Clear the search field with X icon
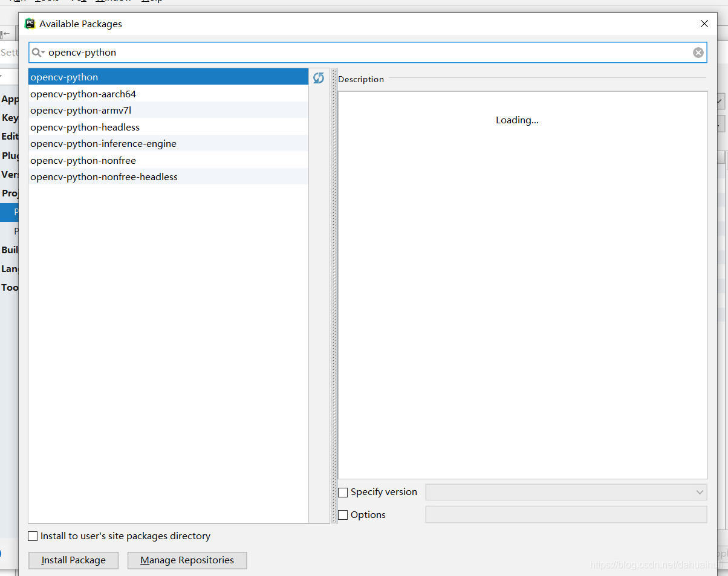The width and height of the screenshot is (728, 576). pos(698,53)
